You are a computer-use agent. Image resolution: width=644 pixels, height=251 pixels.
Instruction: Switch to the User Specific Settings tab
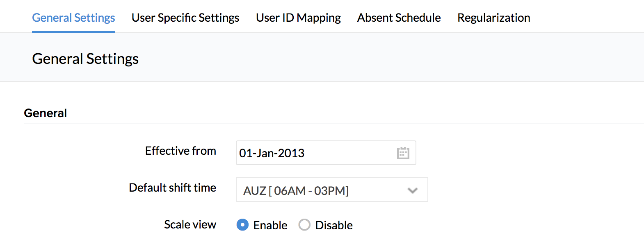tap(185, 18)
